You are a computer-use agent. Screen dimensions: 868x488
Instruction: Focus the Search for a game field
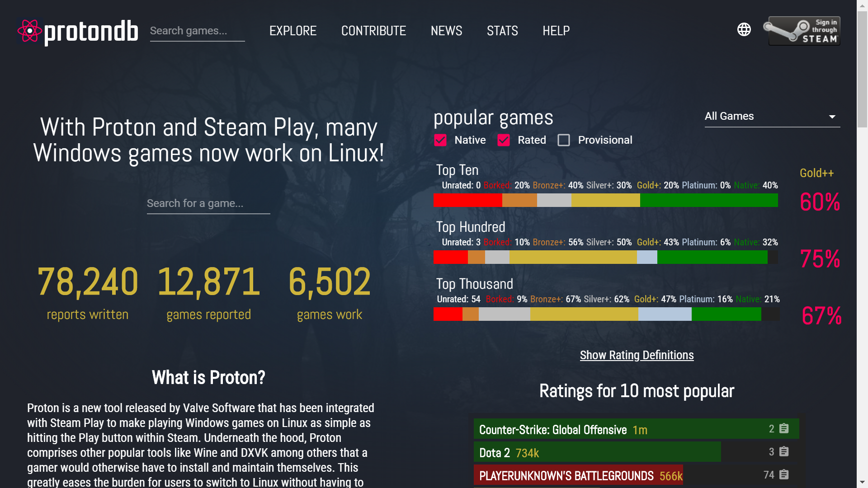pos(208,203)
